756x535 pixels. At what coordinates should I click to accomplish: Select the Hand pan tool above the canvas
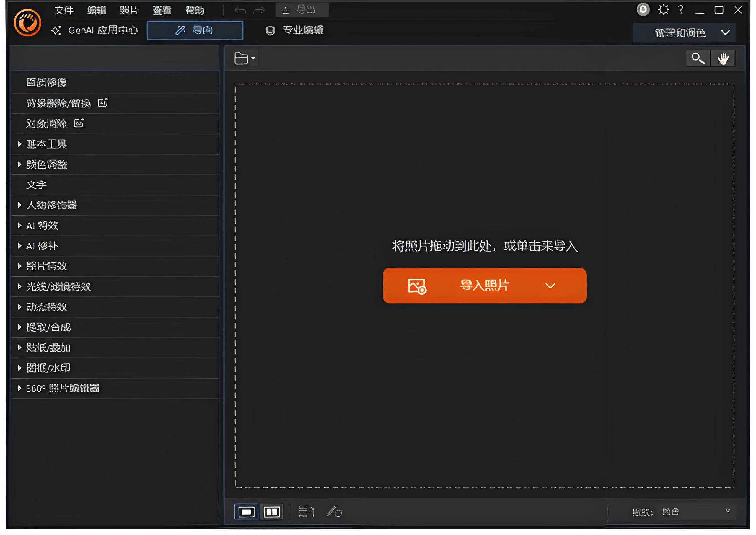(x=722, y=58)
